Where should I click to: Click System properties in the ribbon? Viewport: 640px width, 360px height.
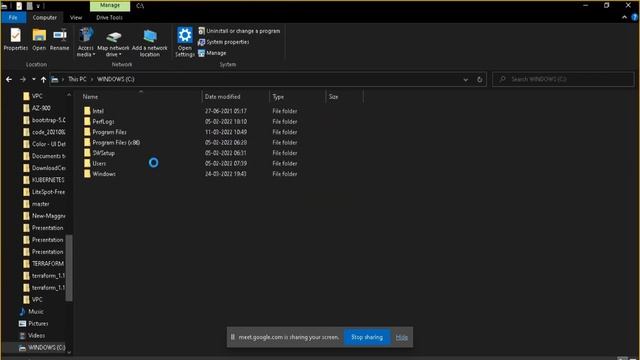point(224,42)
